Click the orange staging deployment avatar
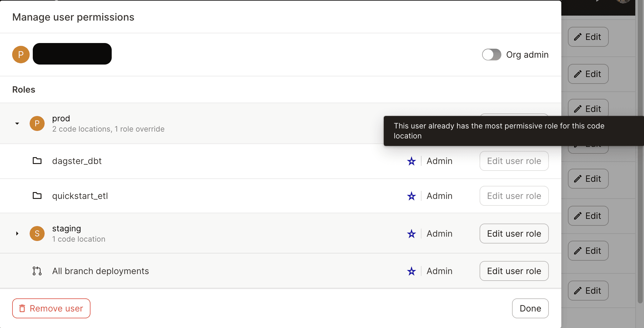Screen dimensions: 644x328 pyautogui.click(x=37, y=234)
